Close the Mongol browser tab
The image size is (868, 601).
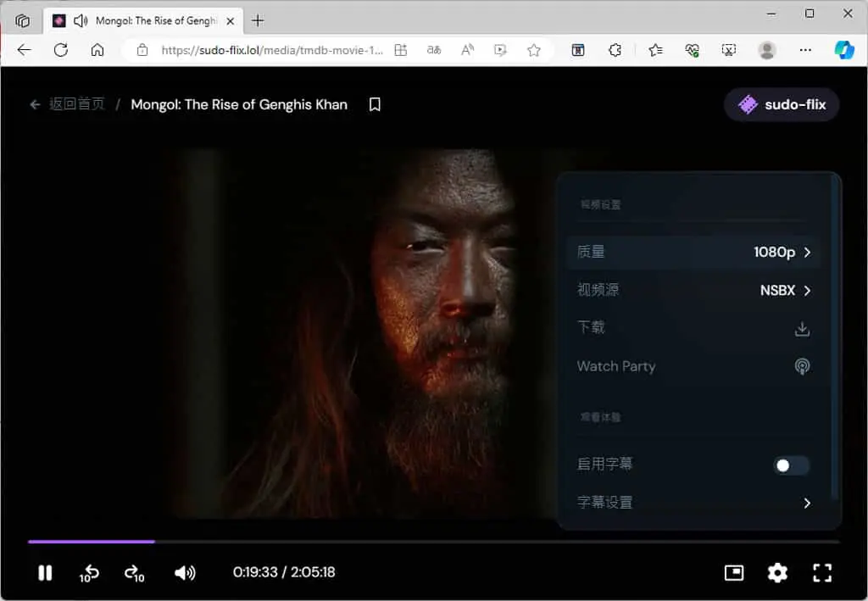(x=231, y=21)
